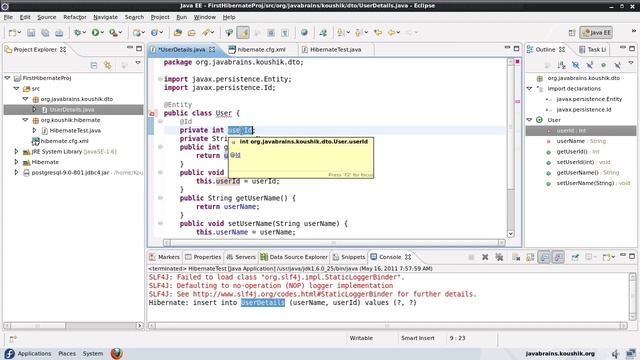640x360 pixels.
Task: Open the Markers view tab
Action: [x=164, y=257]
